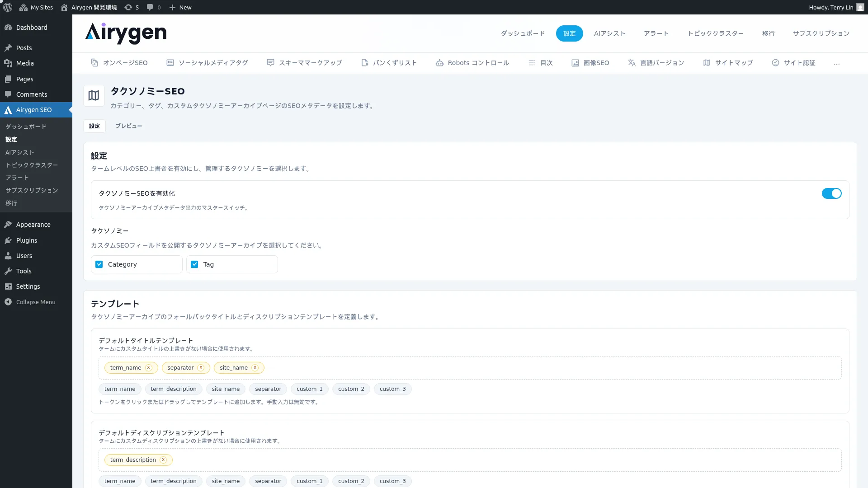Open the Plugins menu

tap(36, 240)
